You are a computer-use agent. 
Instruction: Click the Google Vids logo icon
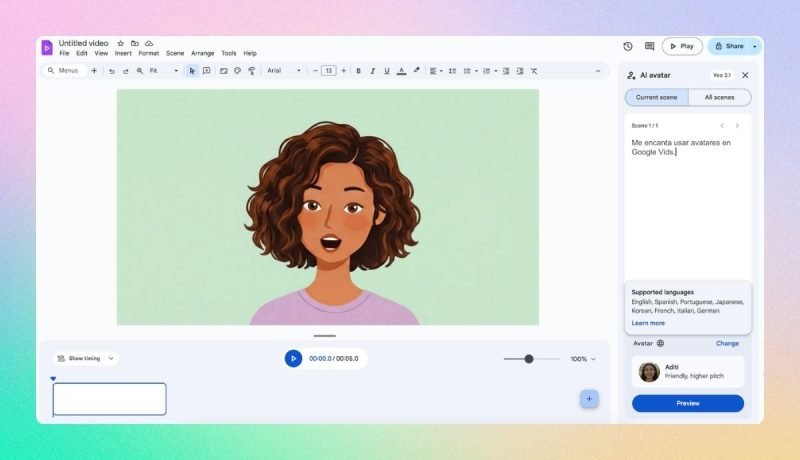pos(47,47)
